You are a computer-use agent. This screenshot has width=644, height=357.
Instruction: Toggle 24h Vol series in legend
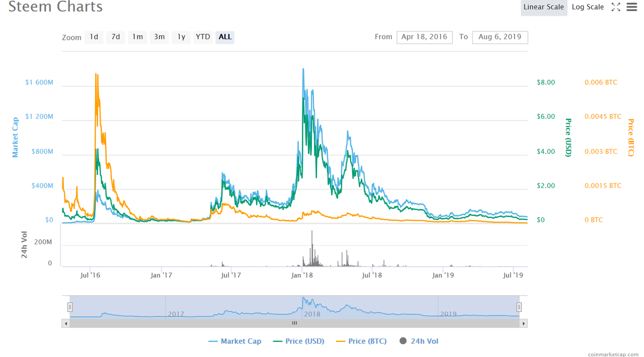click(x=419, y=341)
